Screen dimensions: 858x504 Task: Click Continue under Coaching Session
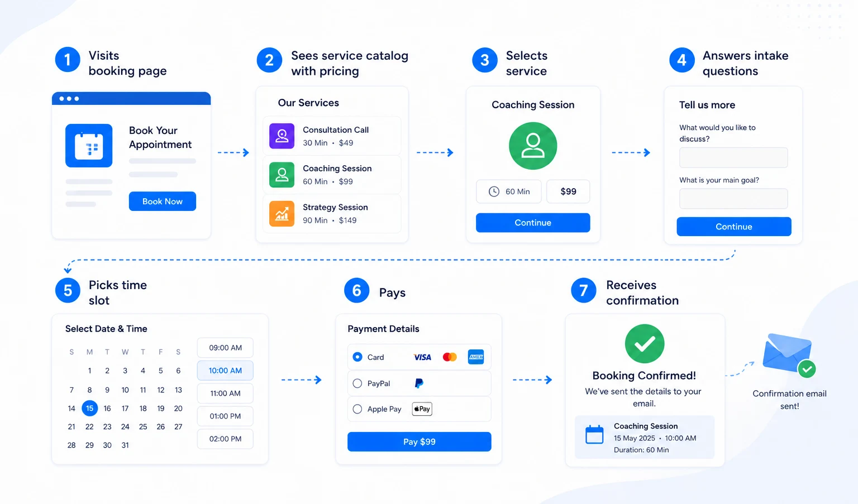(533, 223)
